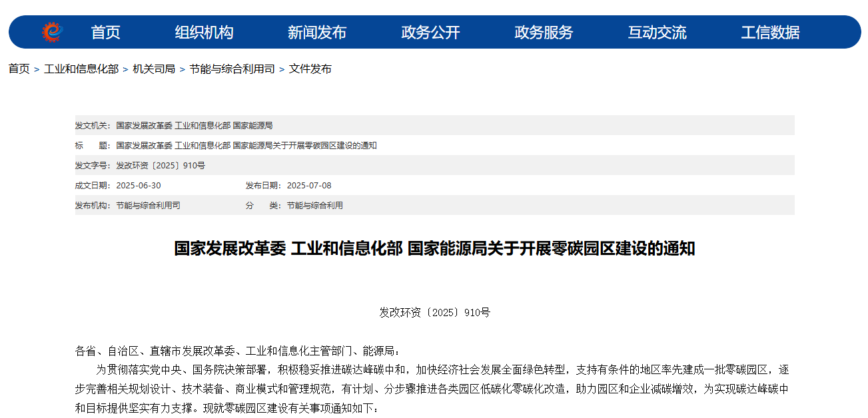The height and width of the screenshot is (418, 868).
Task: Open 政务服务 navigation item
Action: (544, 32)
